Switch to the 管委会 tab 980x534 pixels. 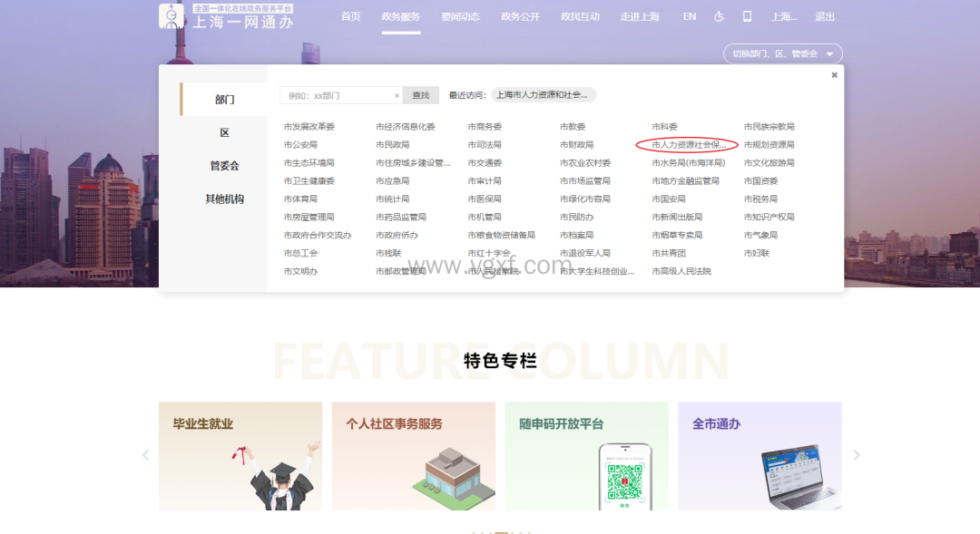point(224,166)
